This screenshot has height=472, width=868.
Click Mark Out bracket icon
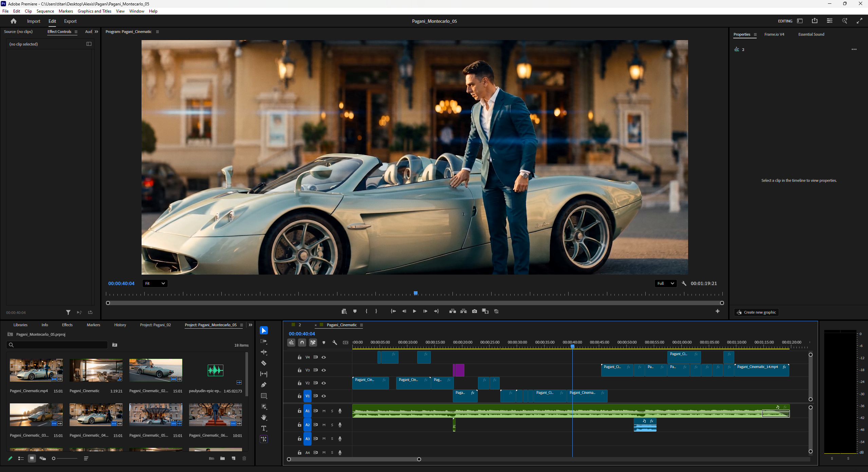pyautogui.click(x=376, y=311)
